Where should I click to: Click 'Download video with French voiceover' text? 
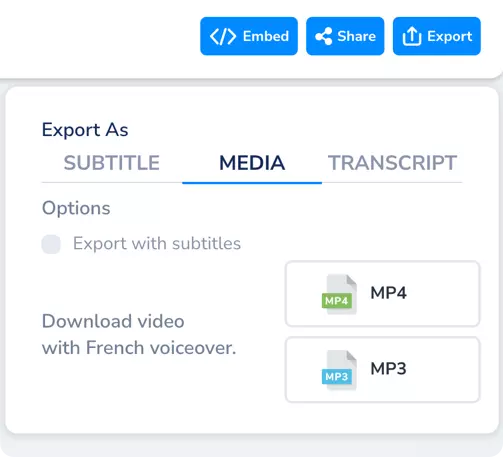pos(139,335)
